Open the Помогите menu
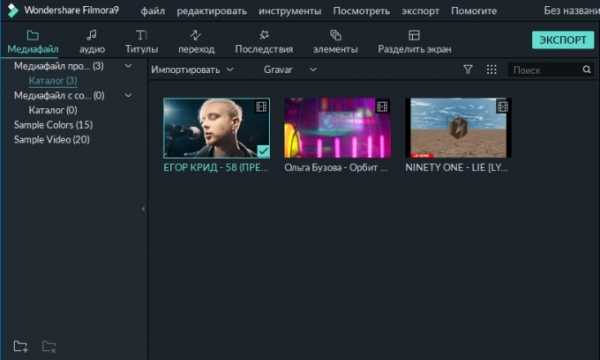 click(x=474, y=11)
